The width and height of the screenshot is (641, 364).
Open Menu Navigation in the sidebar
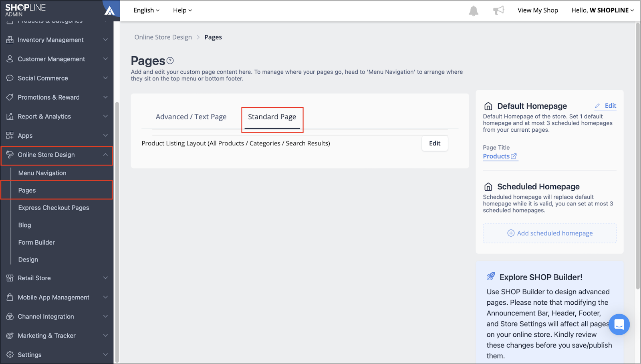(x=42, y=173)
